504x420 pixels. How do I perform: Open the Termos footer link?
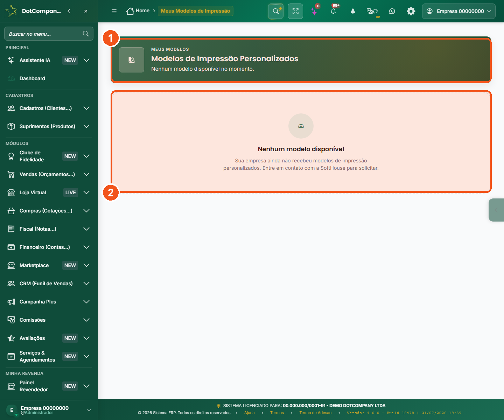277,413
